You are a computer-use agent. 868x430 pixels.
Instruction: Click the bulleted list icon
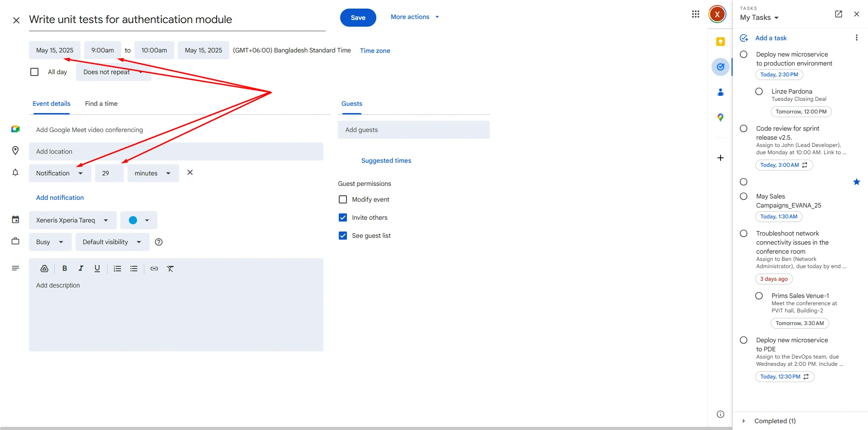pyautogui.click(x=134, y=269)
